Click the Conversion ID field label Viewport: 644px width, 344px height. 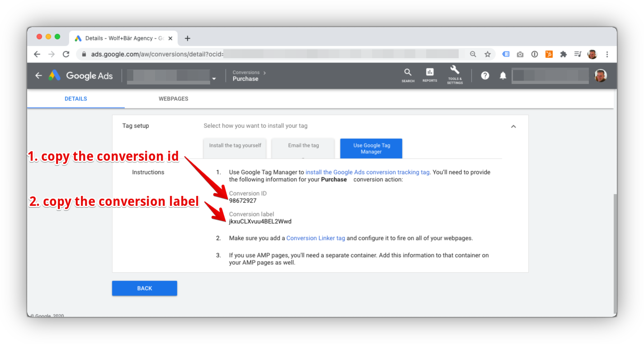pyautogui.click(x=248, y=193)
